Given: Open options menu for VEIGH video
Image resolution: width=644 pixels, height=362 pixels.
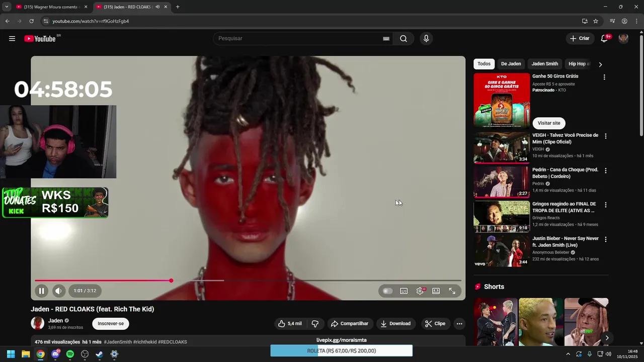Looking at the screenshot, I should tap(605, 136).
